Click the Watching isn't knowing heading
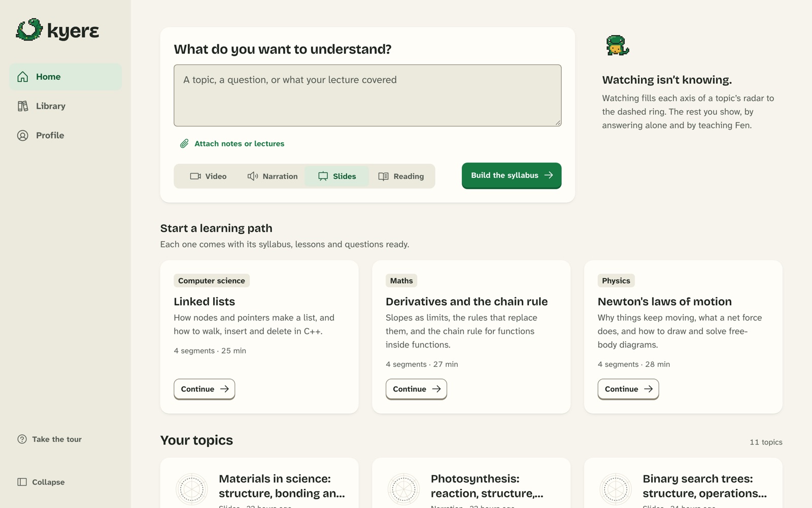812x508 pixels. click(667, 80)
